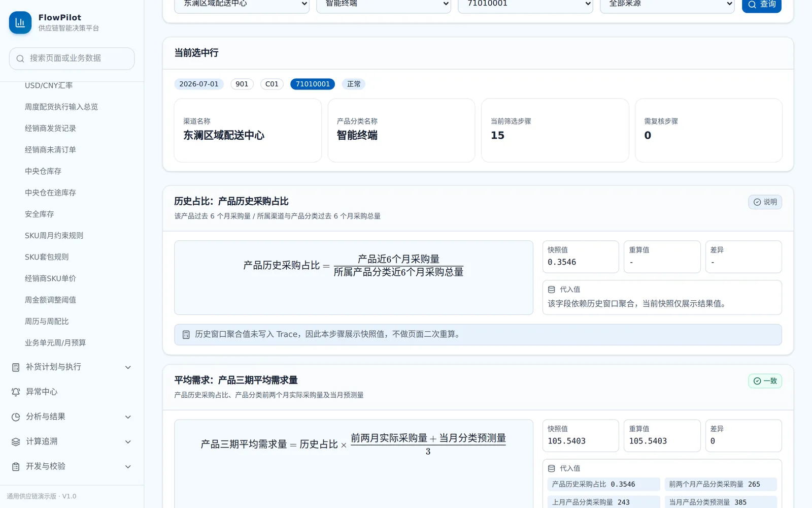The height and width of the screenshot is (508, 812).
Task: Expand the 补货计划与执行 chevron
Action: [x=128, y=367]
